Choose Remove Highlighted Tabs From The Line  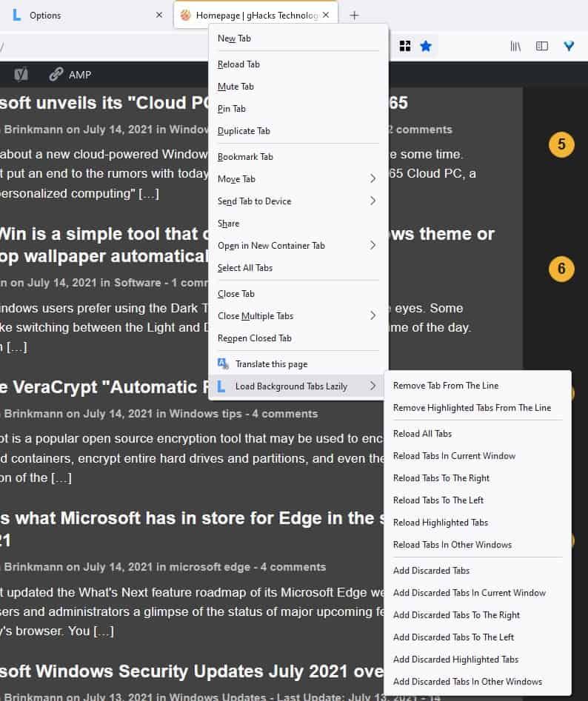(478, 408)
